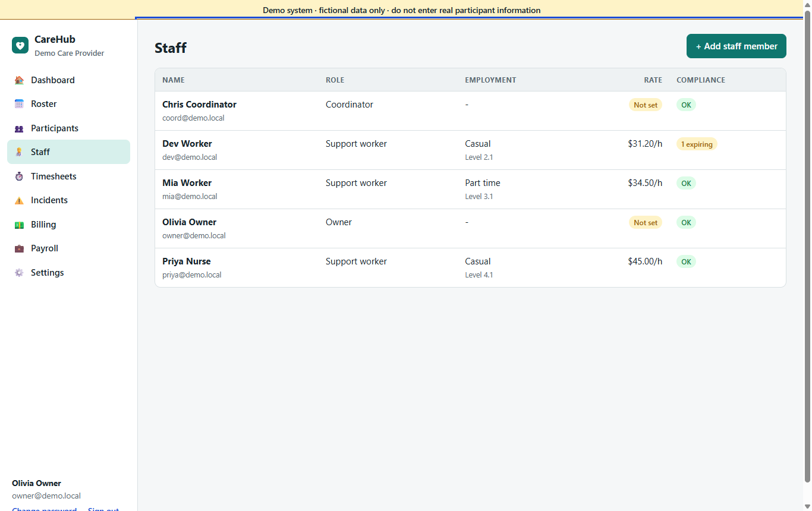812x511 pixels.
Task: Click the Staff person icon in sidebar
Action: [x=19, y=152]
